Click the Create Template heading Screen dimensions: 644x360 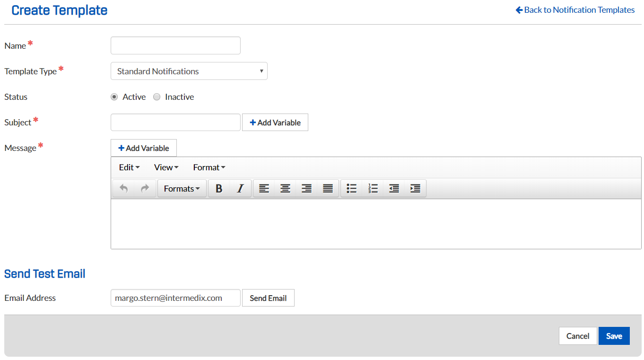[x=60, y=10]
